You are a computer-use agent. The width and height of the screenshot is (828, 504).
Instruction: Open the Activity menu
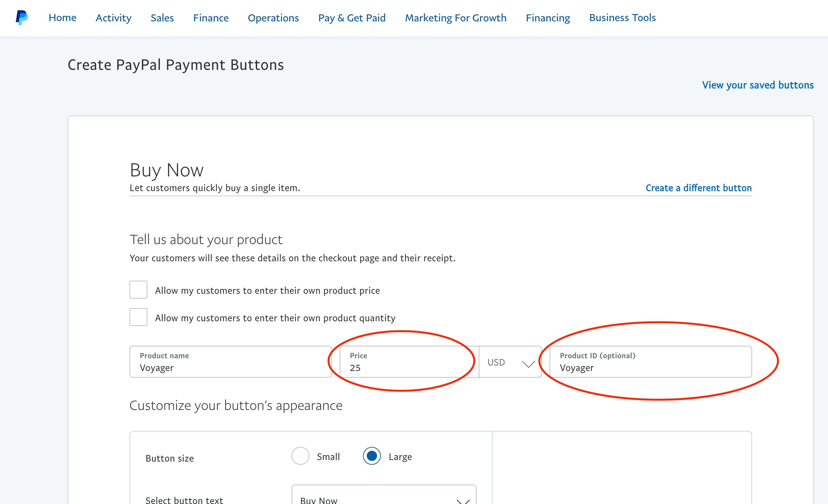pos(114,18)
